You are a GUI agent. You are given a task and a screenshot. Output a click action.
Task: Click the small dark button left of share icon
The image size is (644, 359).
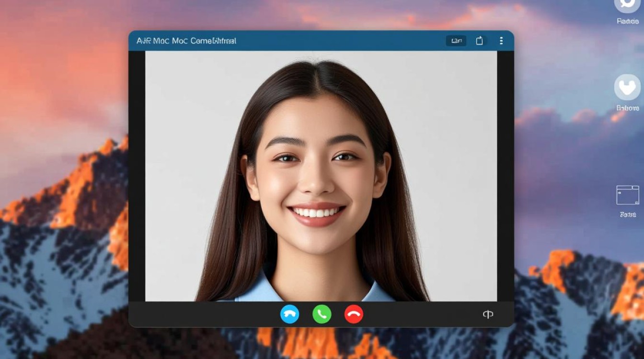[x=456, y=41]
